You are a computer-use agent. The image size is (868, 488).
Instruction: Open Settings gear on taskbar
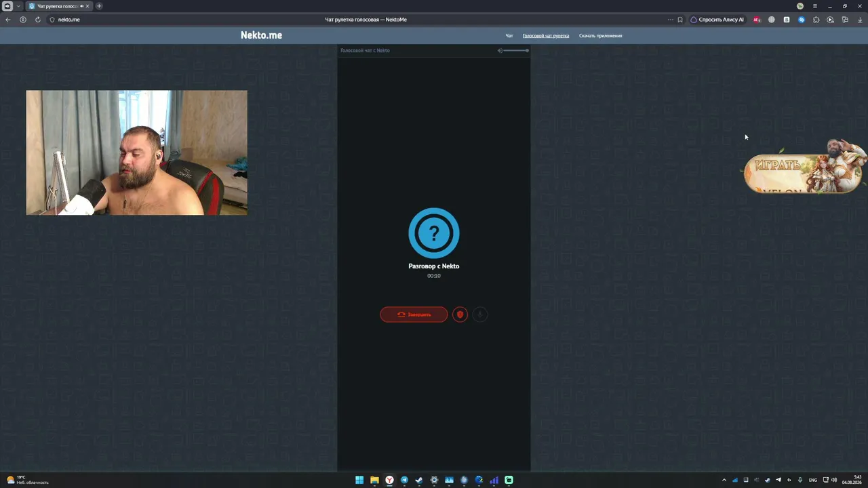pyautogui.click(x=434, y=480)
